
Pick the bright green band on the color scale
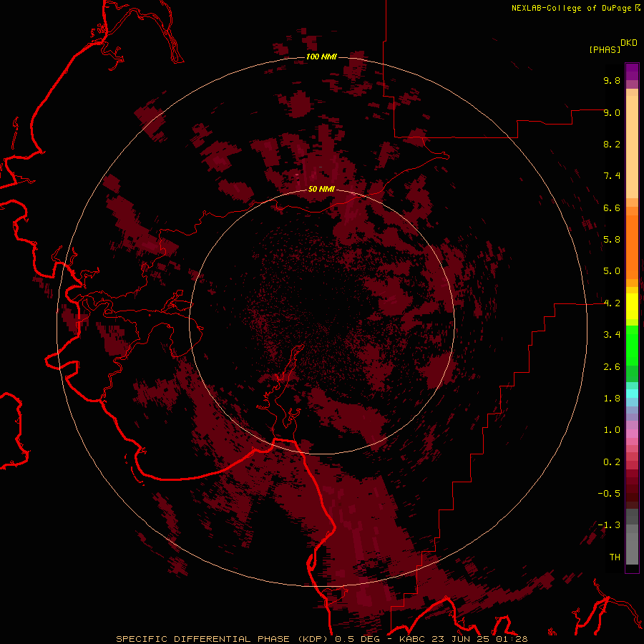[632, 346]
